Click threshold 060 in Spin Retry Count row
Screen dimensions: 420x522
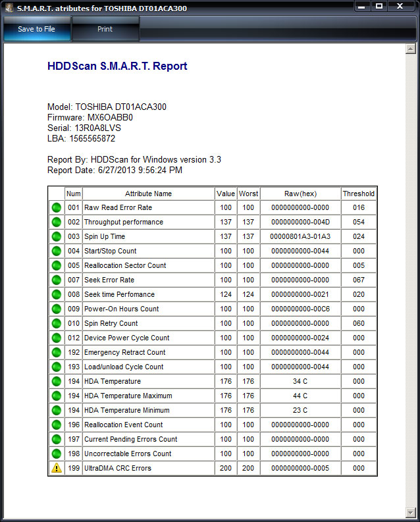coord(359,324)
